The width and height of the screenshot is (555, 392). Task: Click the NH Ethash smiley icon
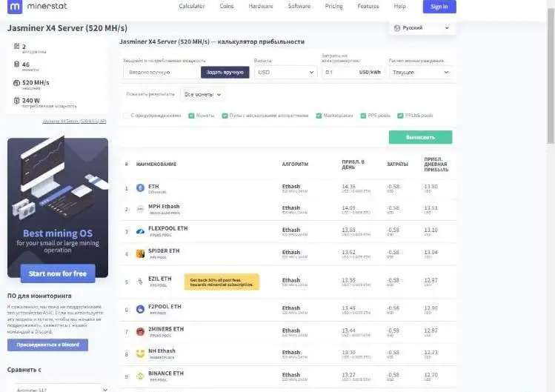tap(141, 353)
